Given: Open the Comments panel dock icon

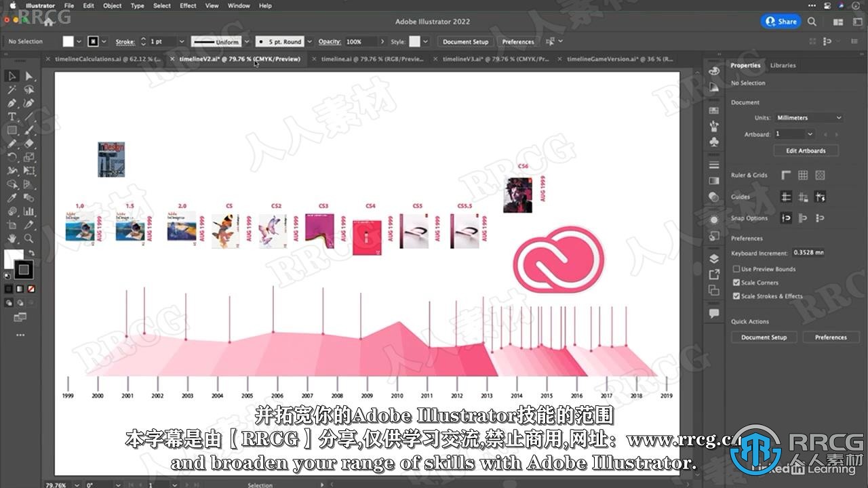Looking at the screenshot, I should [714, 313].
